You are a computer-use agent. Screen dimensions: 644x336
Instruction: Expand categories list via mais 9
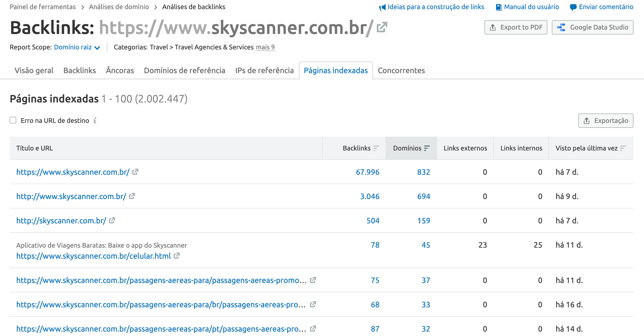265,47
